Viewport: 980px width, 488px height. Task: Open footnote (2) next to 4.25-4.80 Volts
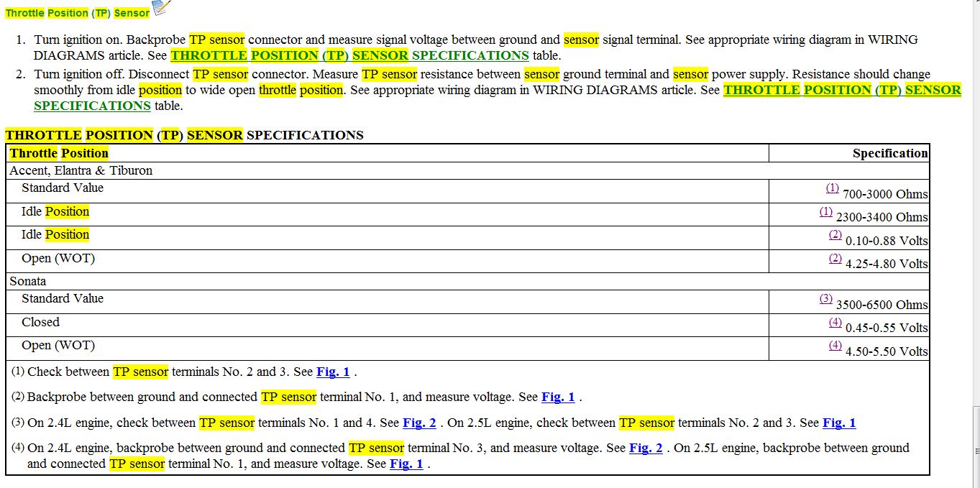[835, 259]
